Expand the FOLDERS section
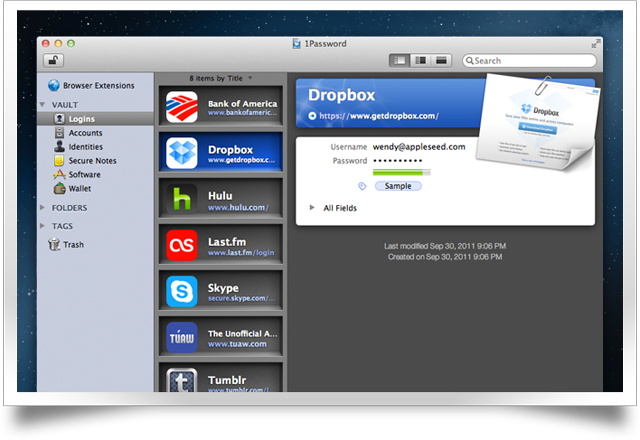The height and width of the screenshot is (440, 640). (x=42, y=208)
